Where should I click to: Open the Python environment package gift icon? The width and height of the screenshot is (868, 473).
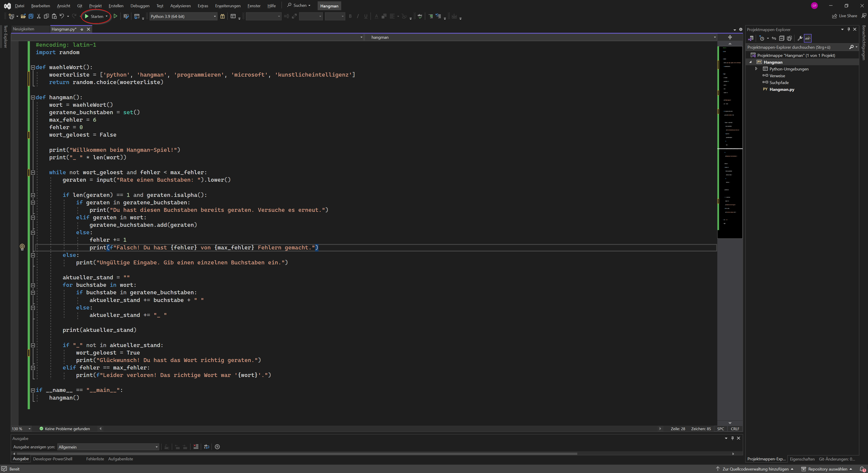coord(222,16)
